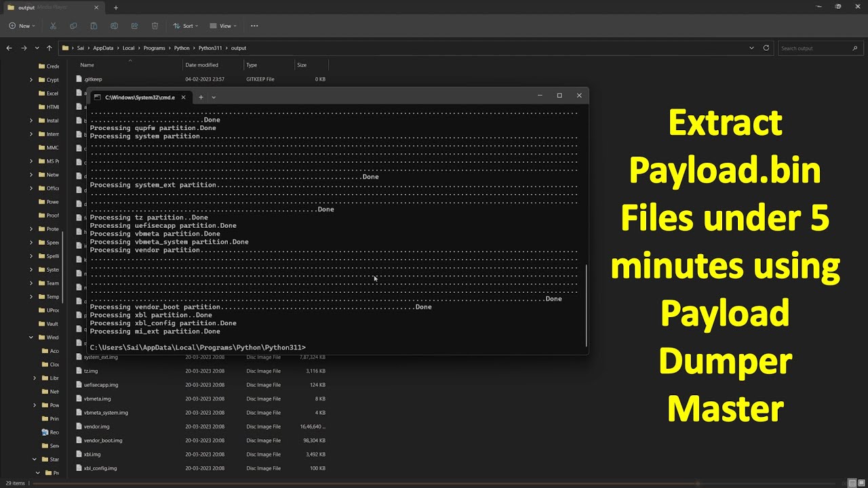Sort by the Size column header
868x488 pixels.
point(311,65)
